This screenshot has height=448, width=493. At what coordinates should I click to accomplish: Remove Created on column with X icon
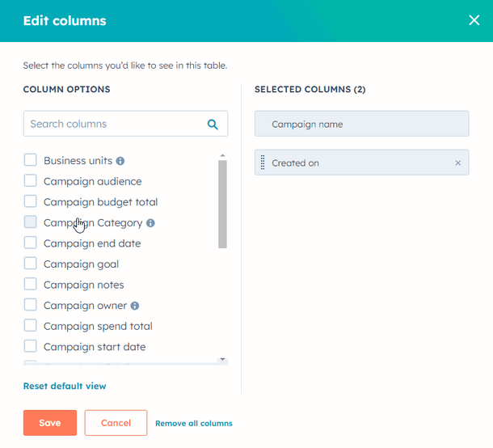[458, 163]
